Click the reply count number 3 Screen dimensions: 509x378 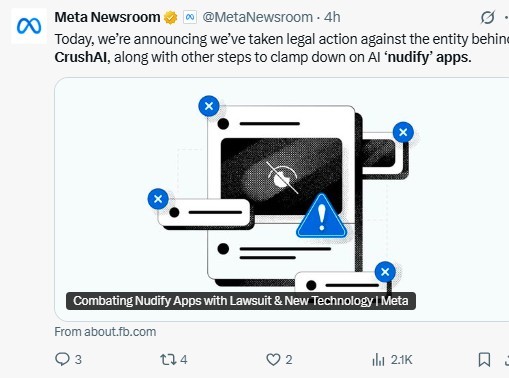pyautogui.click(x=78, y=360)
